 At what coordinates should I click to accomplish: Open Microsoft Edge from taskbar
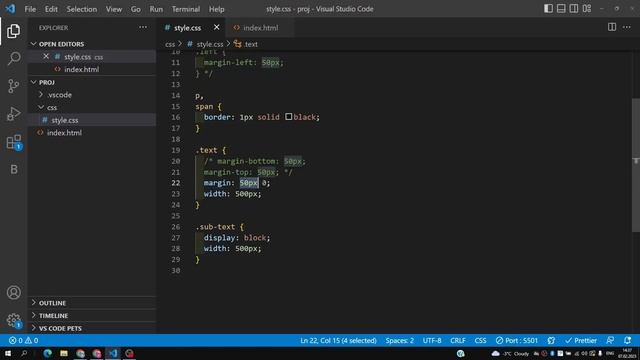(48, 353)
